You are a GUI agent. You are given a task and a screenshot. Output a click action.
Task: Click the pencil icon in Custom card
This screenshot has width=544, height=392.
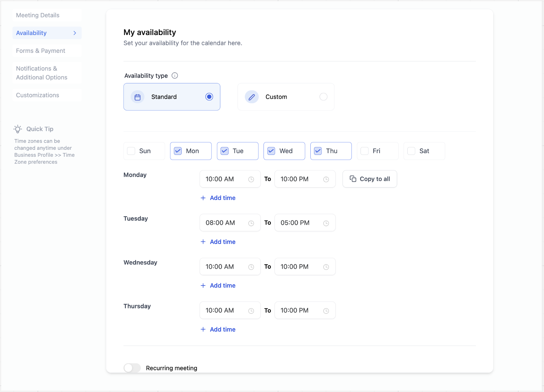[x=252, y=97]
